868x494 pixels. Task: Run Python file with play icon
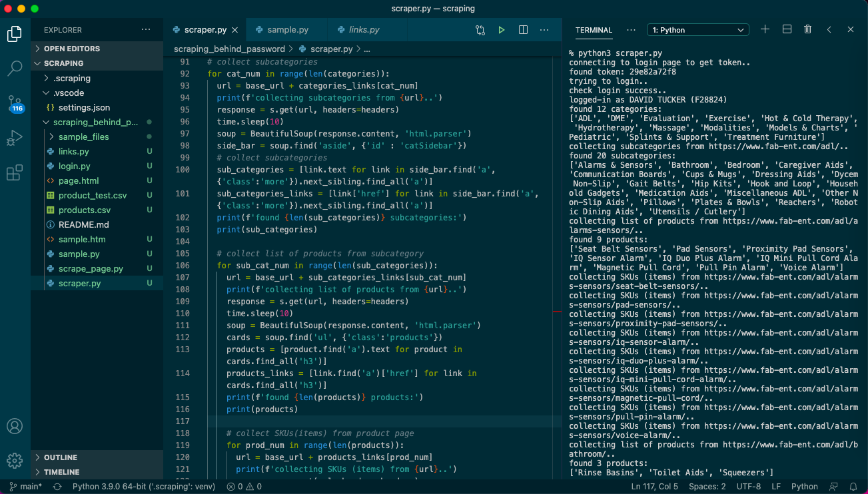pos(502,30)
